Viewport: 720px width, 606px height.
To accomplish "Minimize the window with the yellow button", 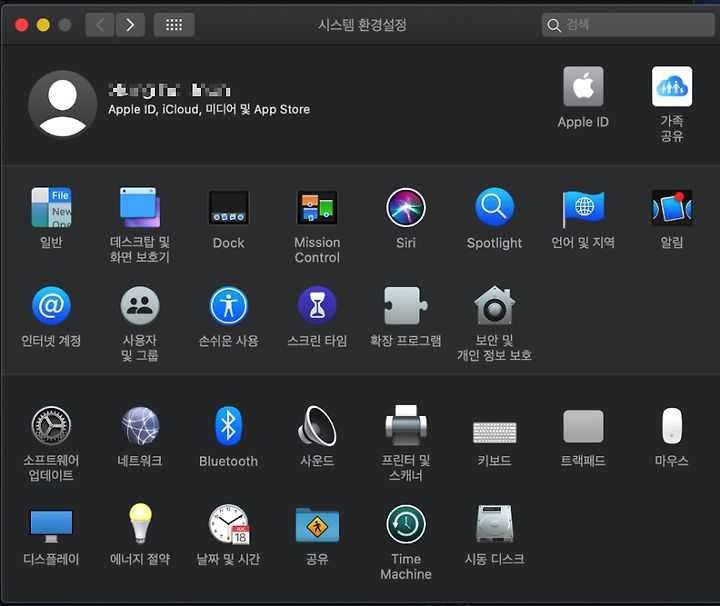I will point(43,25).
